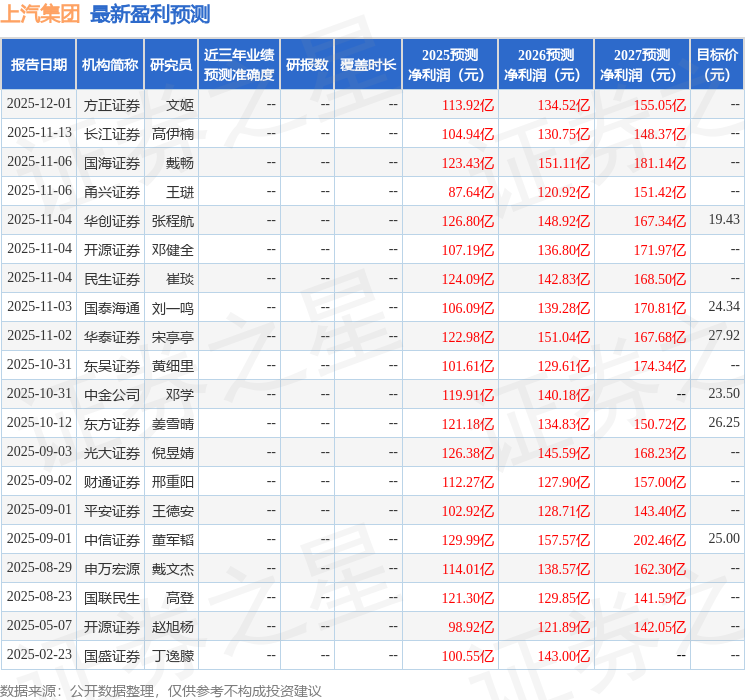
Task: Click the date 2025-11-13
Action: (x=39, y=132)
